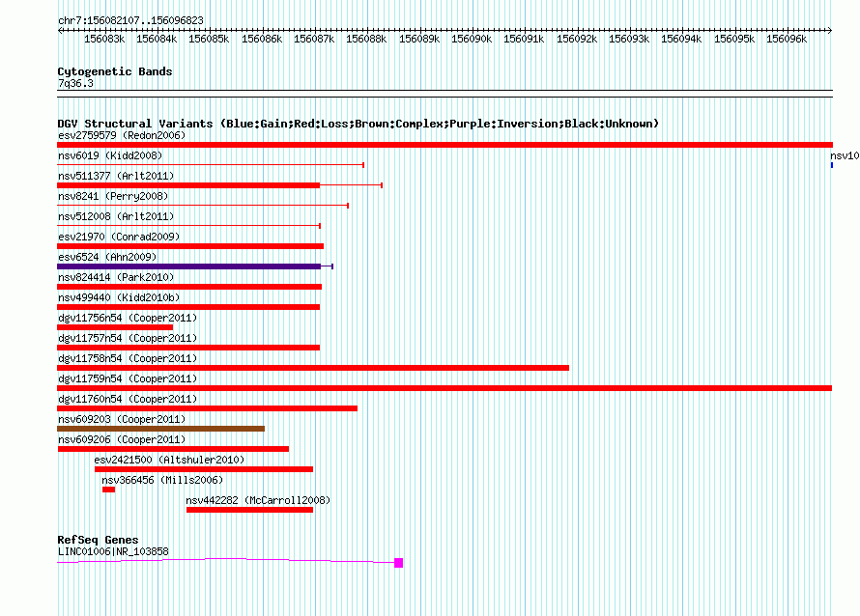Select the dgv11756n54 (Cooper2011) short bar

[115, 327]
